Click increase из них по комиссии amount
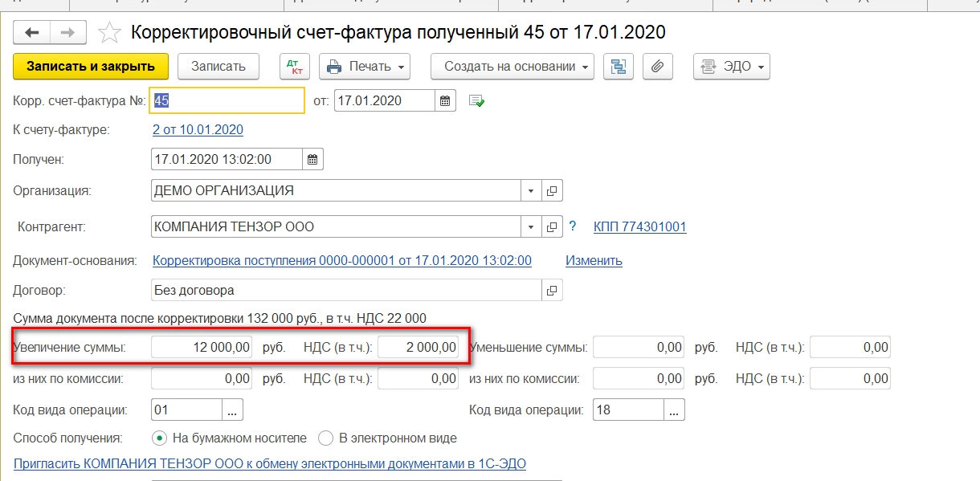This screenshot has height=481, width=980. (x=202, y=378)
